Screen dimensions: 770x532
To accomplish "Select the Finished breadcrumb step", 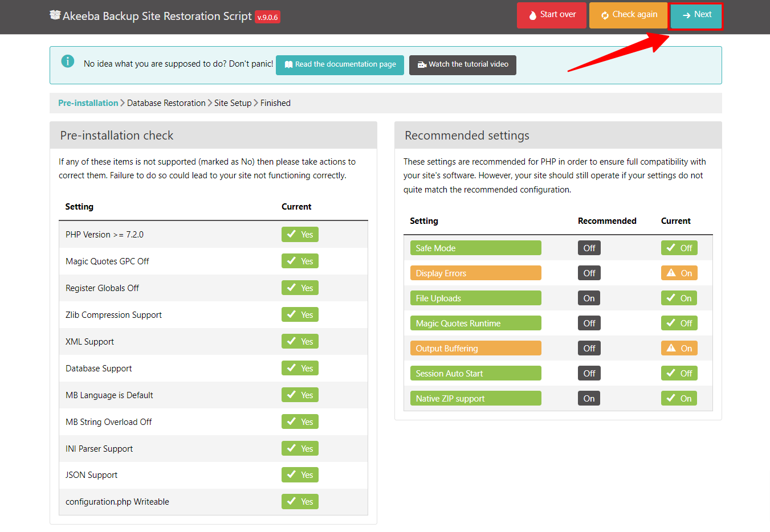I will pos(275,103).
